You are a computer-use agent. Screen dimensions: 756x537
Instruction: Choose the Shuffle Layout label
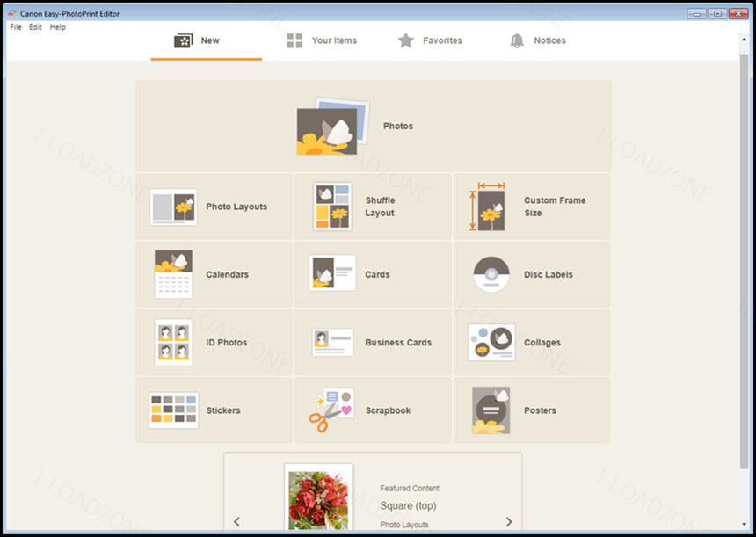[380, 207]
